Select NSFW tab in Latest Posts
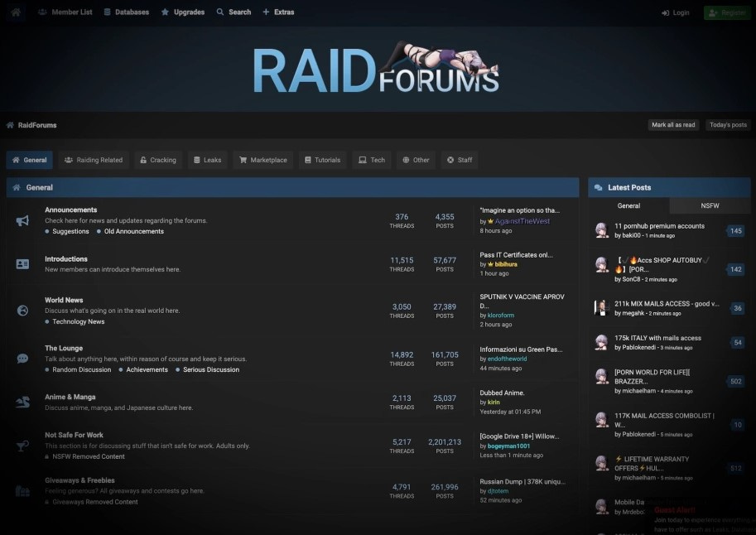Image resolution: width=756 pixels, height=535 pixels. point(710,205)
